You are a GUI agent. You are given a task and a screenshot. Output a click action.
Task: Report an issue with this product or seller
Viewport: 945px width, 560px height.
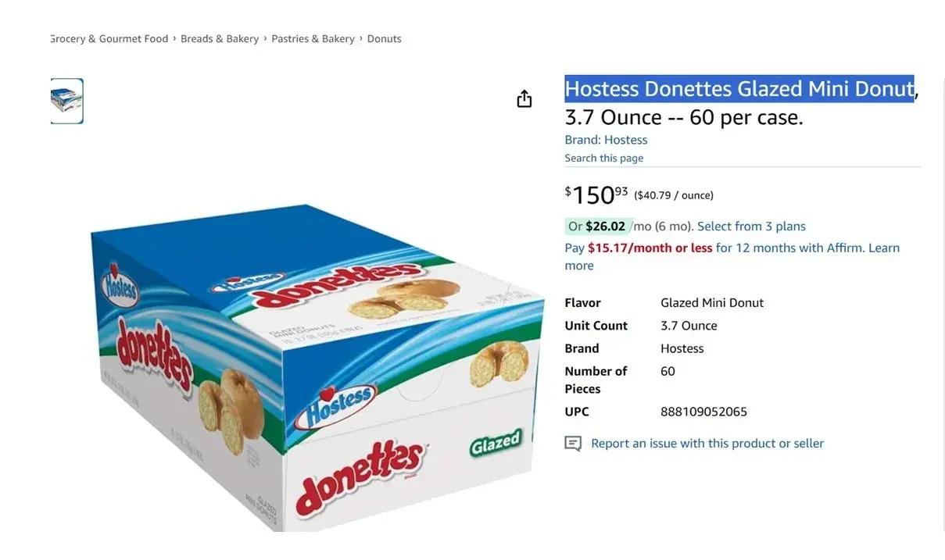(x=707, y=444)
